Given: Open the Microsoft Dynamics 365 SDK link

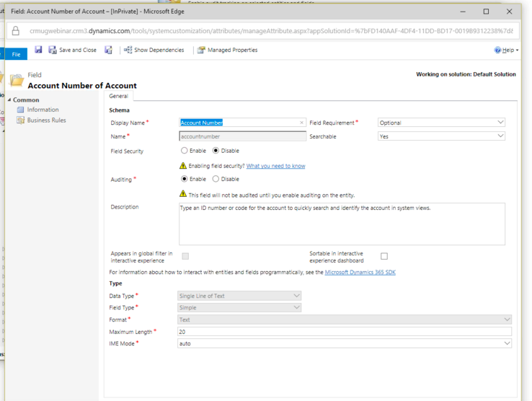Looking at the screenshot, I should pyautogui.click(x=360, y=272).
